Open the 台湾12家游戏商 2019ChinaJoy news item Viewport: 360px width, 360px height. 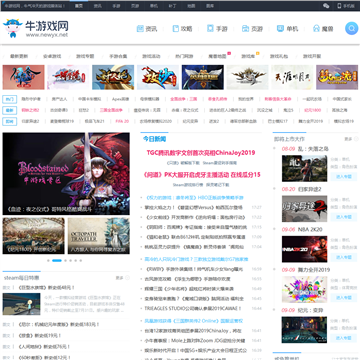click(193, 331)
